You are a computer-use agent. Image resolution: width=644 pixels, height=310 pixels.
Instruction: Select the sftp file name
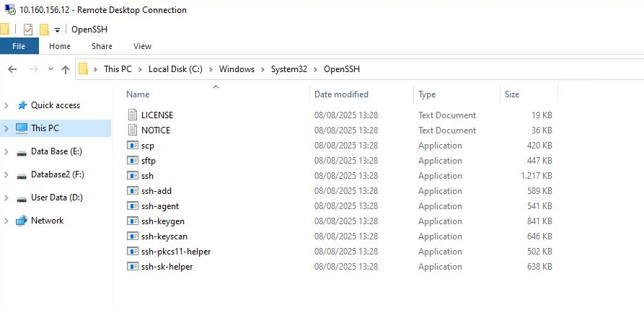(149, 161)
